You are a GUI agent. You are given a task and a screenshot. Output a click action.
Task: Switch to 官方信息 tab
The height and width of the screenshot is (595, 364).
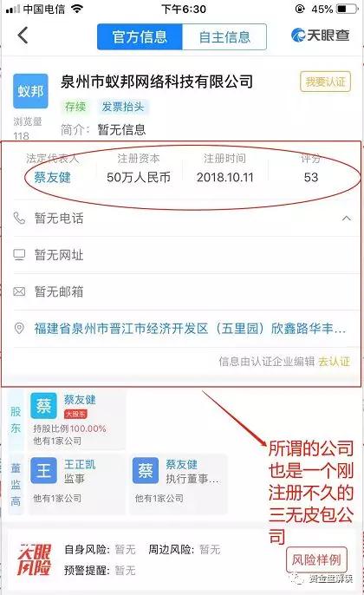click(140, 36)
